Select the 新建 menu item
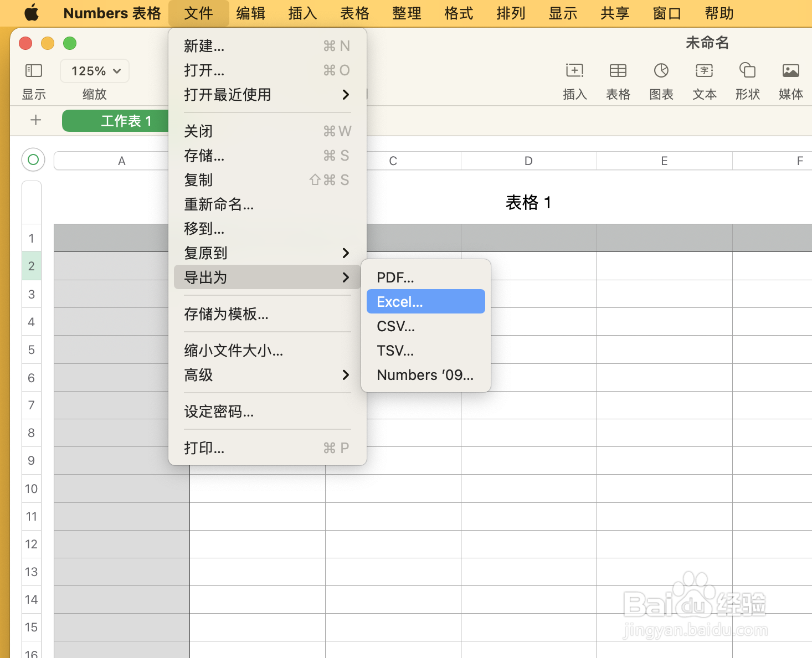Image resolution: width=812 pixels, height=658 pixels. click(204, 47)
